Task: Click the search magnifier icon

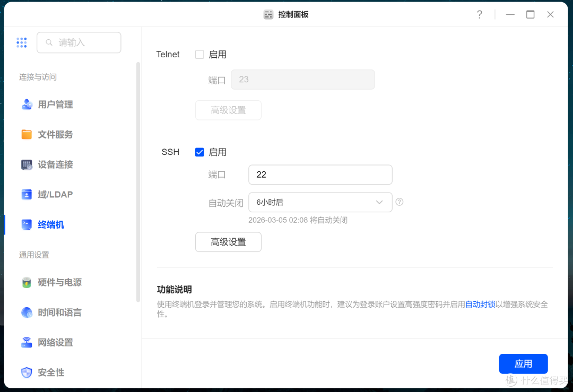Action: 49,42
